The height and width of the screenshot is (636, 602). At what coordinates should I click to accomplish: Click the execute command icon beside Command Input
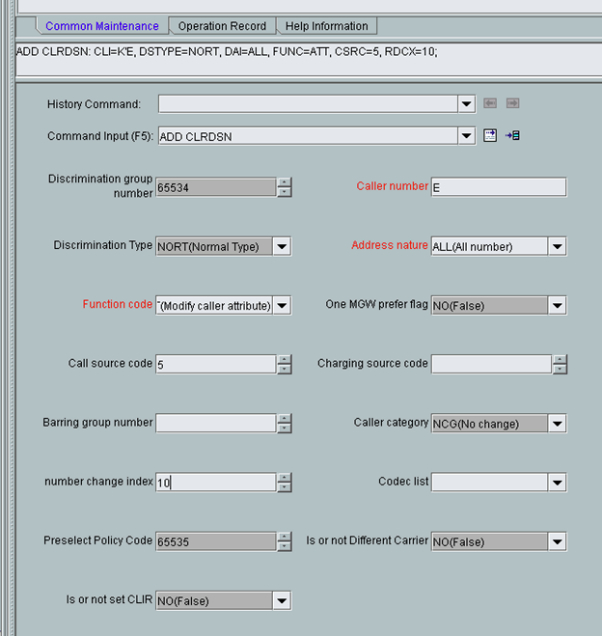click(x=512, y=135)
